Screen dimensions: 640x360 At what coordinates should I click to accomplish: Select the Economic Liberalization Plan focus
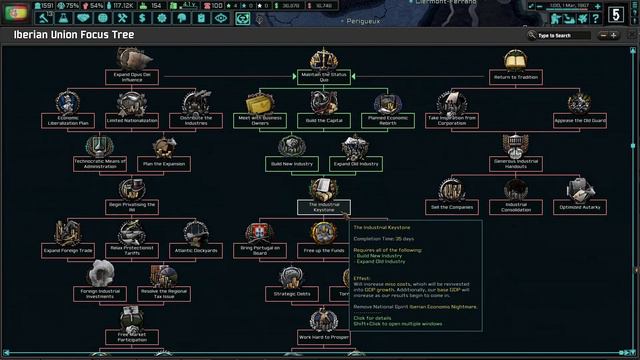click(x=68, y=120)
